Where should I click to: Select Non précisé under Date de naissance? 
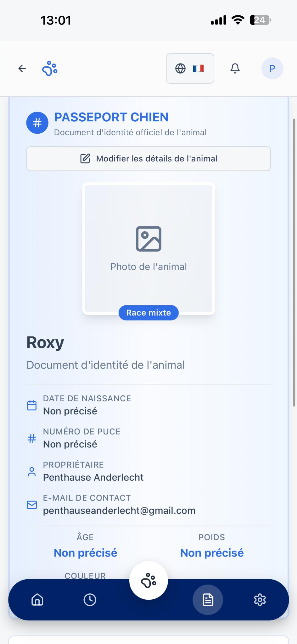point(70,411)
